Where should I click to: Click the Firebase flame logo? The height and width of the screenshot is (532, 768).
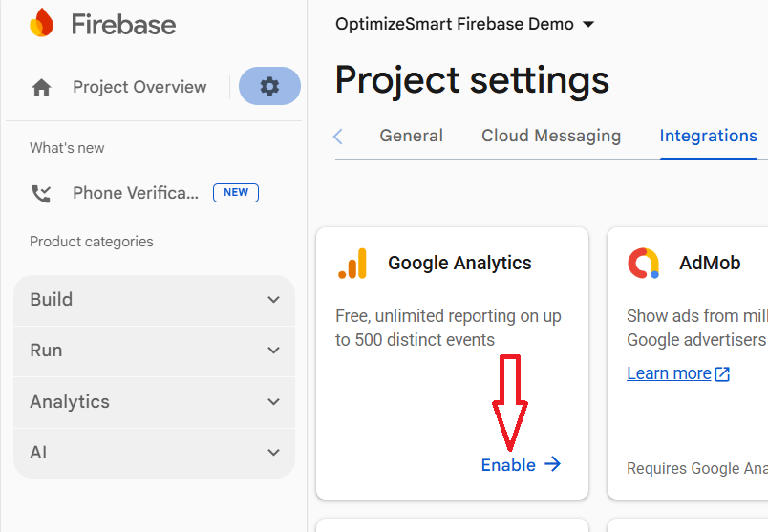tap(41, 23)
